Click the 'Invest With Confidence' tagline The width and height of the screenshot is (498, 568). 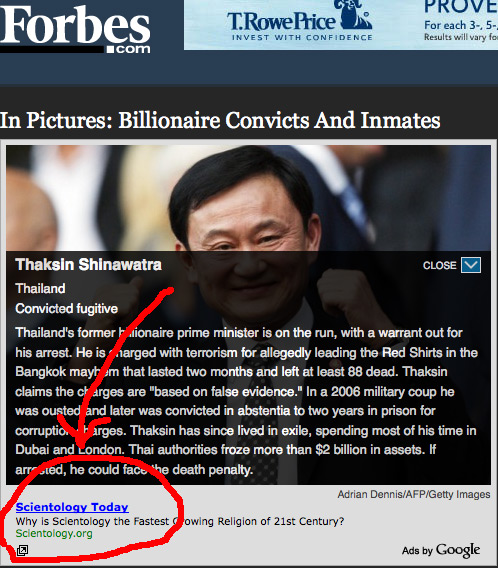tap(302, 38)
